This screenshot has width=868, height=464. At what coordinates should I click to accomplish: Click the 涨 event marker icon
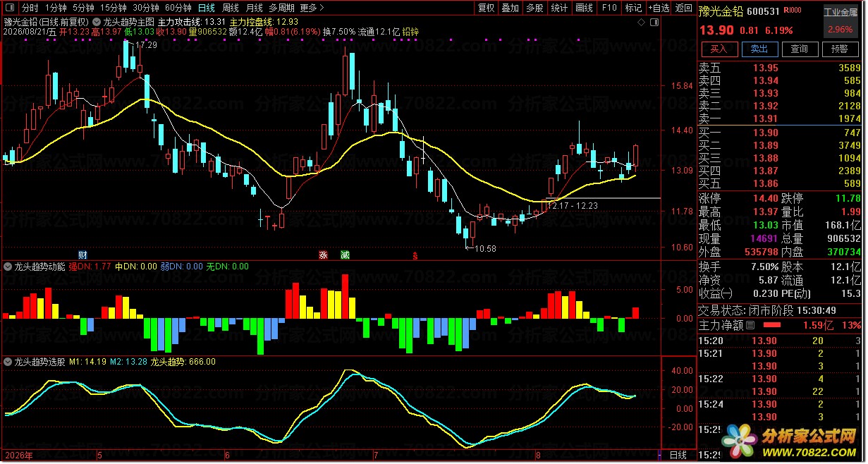[x=324, y=254]
